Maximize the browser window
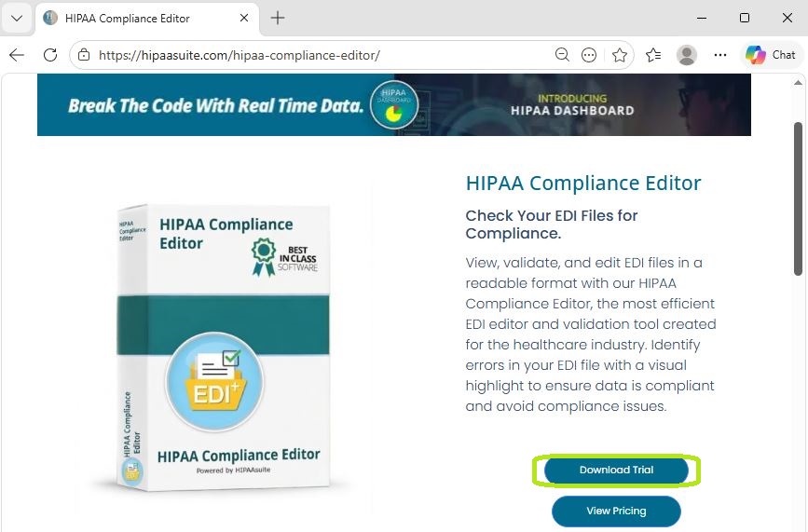Viewport: 808px width, 532px height. (x=745, y=18)
